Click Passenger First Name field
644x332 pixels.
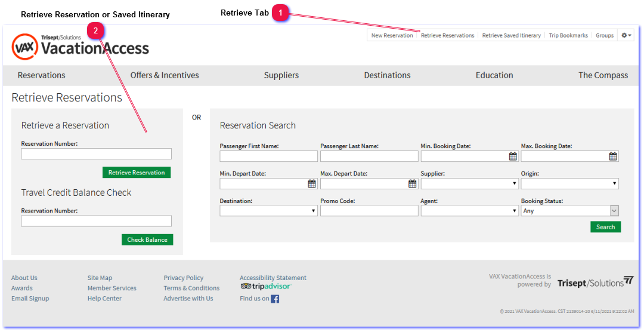pos(268,156)
